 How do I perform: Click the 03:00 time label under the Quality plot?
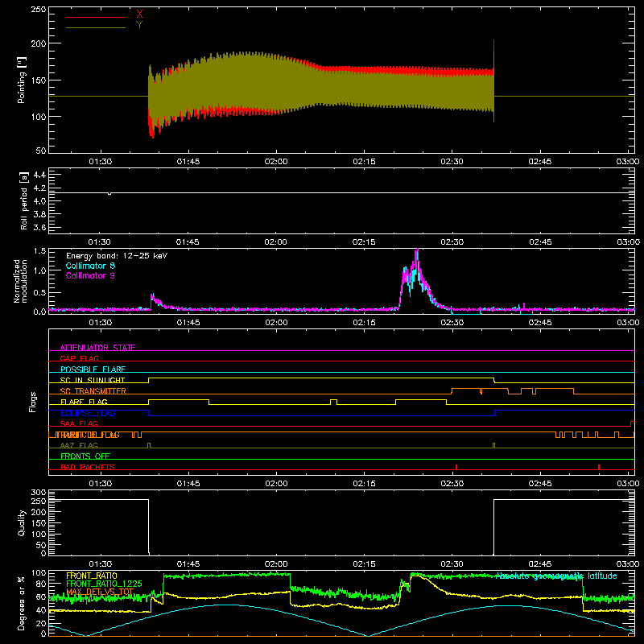(628, 564)
